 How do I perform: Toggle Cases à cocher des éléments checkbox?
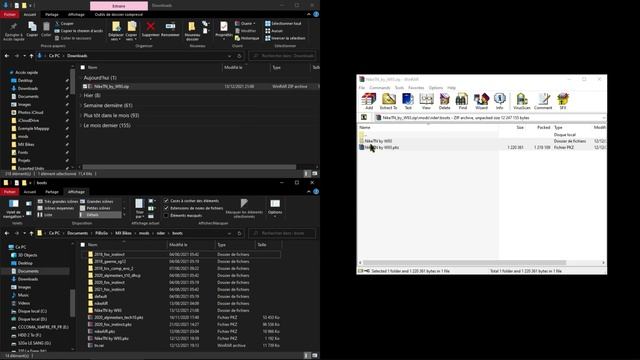[x=166, y=201]
